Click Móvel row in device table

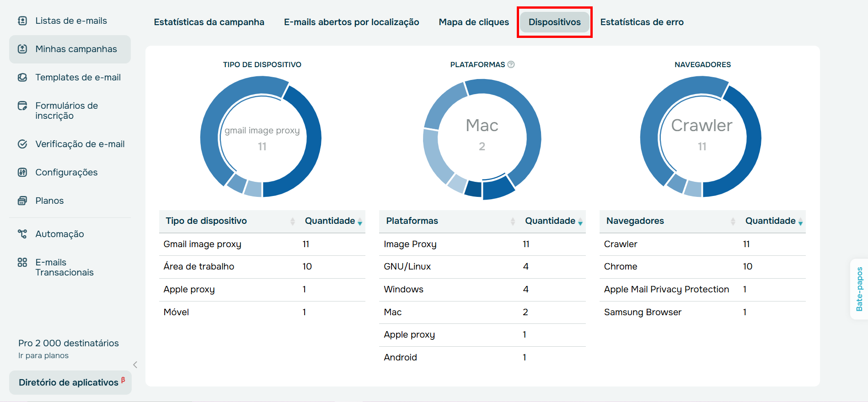point(262,312)
